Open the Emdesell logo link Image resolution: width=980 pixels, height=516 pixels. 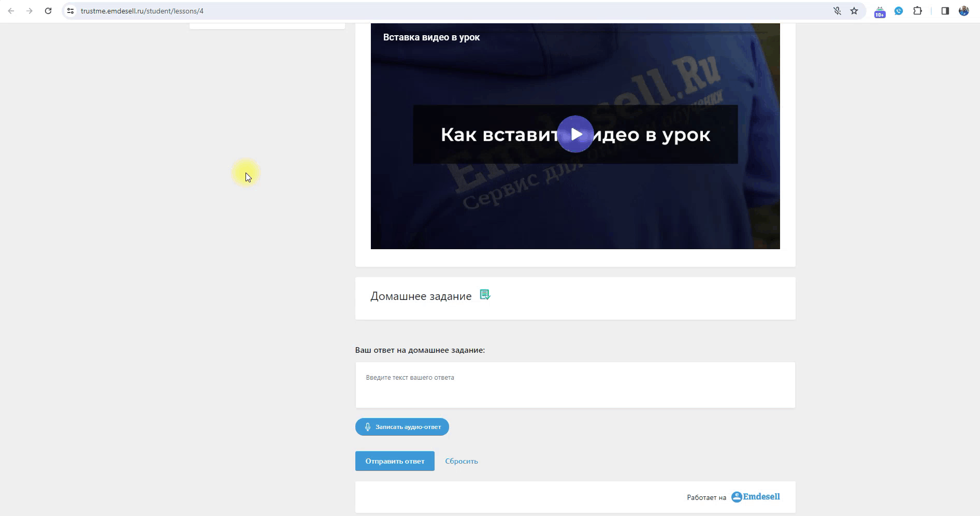pos(755,497)
